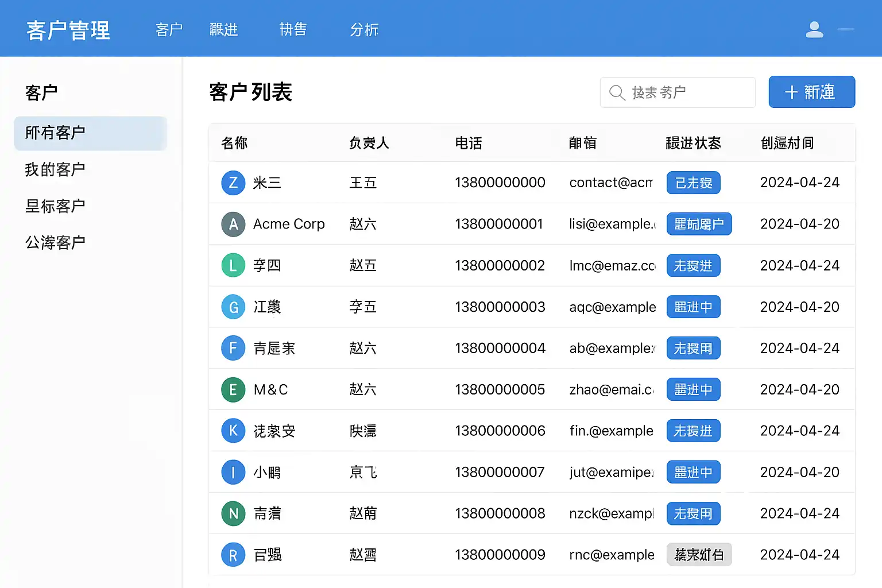
Task: Click the blue F avatar icon
Action: pyautogui.click(x=233, y=348)
